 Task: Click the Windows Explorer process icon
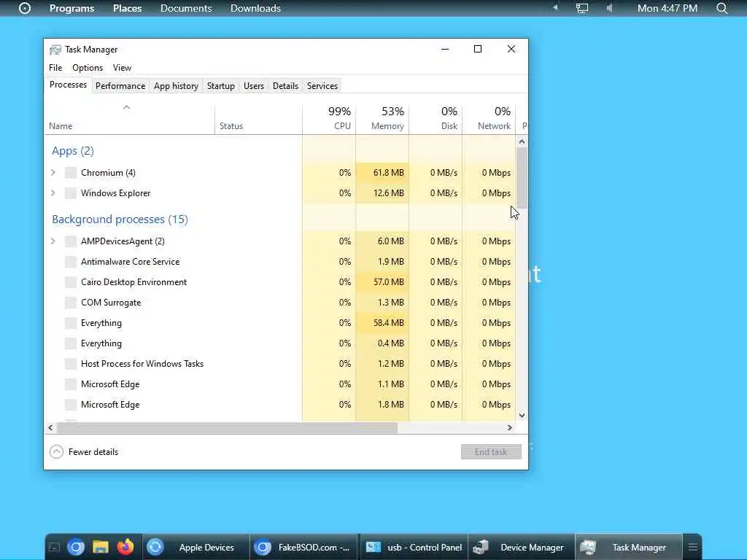coord(71,192)
